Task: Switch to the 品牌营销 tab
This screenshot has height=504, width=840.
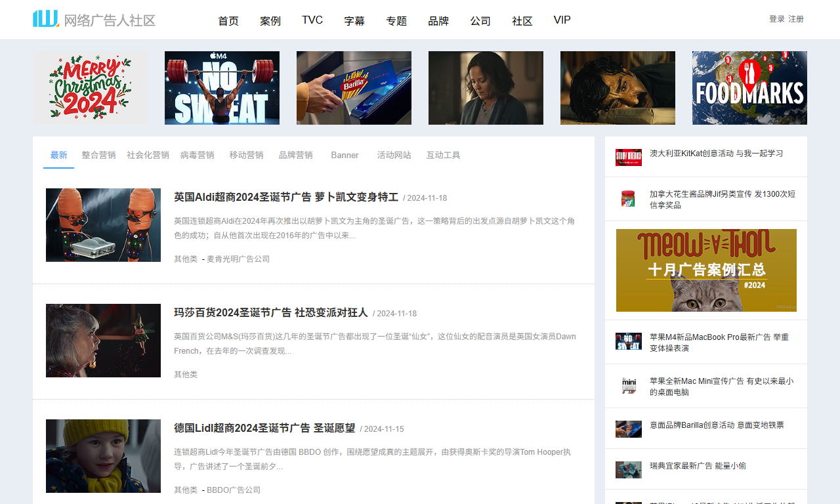Action: pyautogui.click(x=295, y=156)
